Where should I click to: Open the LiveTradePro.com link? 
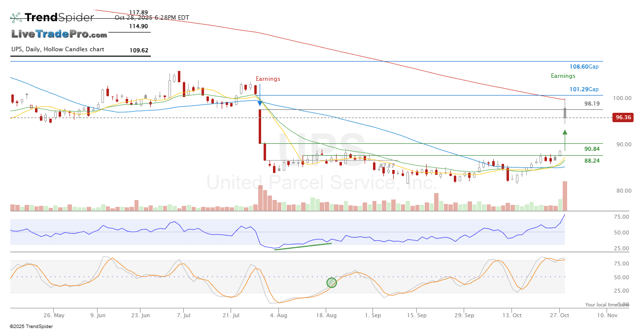pos(59,34)
